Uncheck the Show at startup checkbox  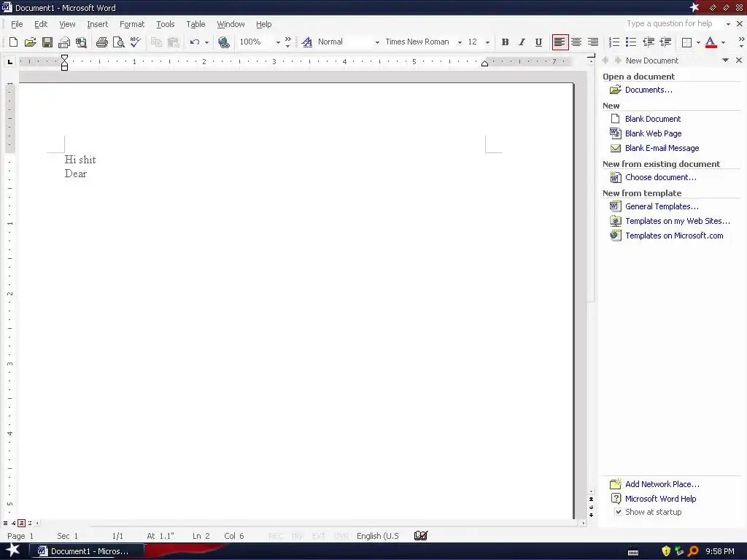(618, 512)
